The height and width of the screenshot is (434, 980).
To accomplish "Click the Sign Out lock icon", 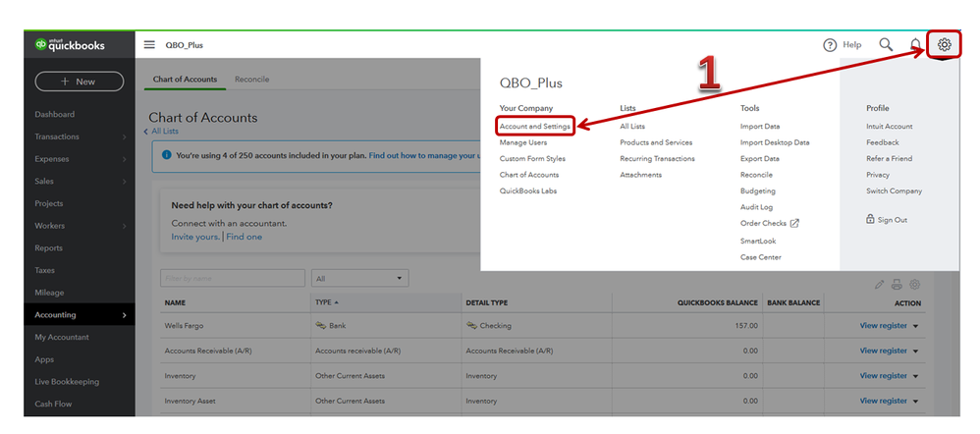I will point(870,220).
